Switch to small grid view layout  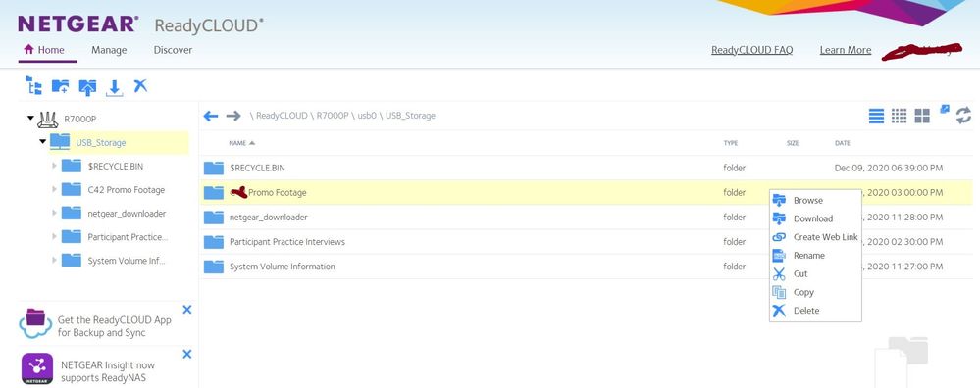899,116
